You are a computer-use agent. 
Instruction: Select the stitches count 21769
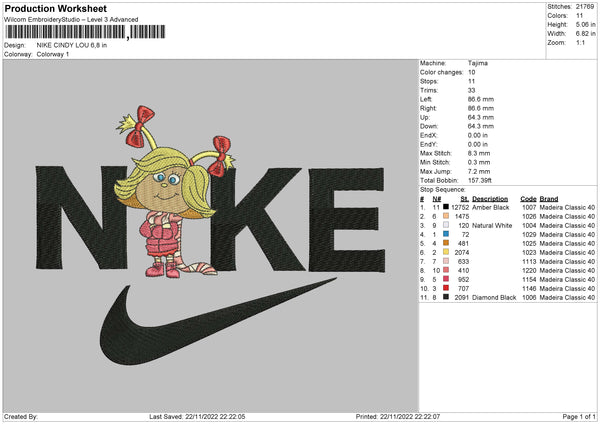(x=586, y=7)
